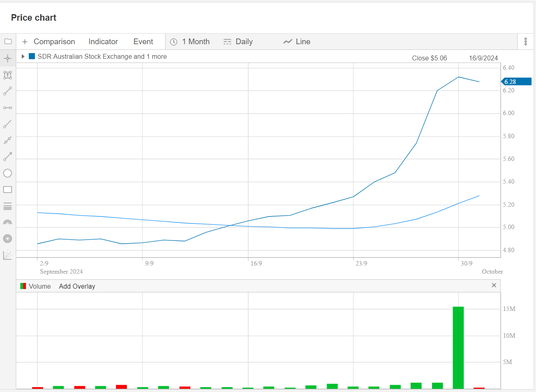Select the Fibonacci retracement lines tool

8,206
